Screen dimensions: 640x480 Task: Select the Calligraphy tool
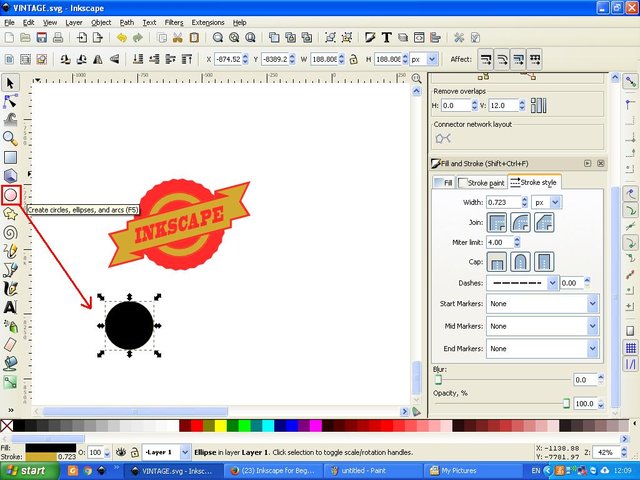10,288
